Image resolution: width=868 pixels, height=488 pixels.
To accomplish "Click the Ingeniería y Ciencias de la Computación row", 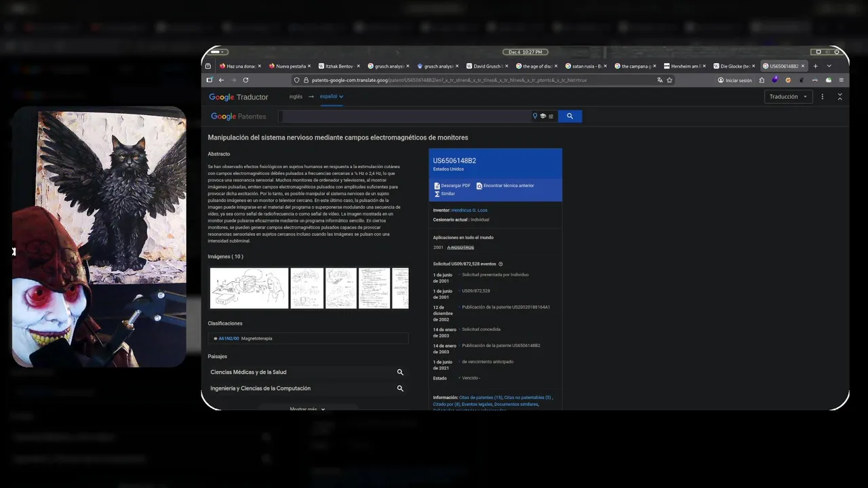I will [x=308, y=388].
